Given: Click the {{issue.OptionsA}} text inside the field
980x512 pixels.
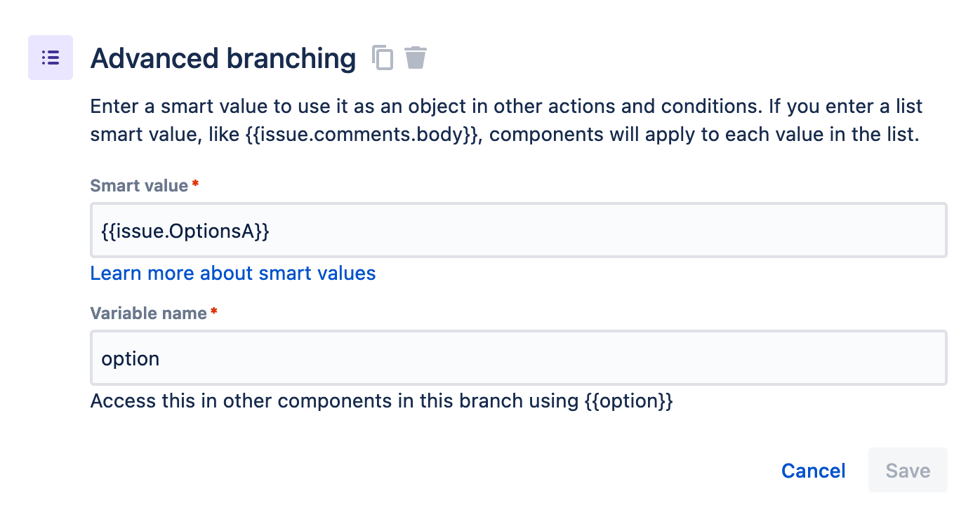Looking at the screenshot, I should point(185,230).
